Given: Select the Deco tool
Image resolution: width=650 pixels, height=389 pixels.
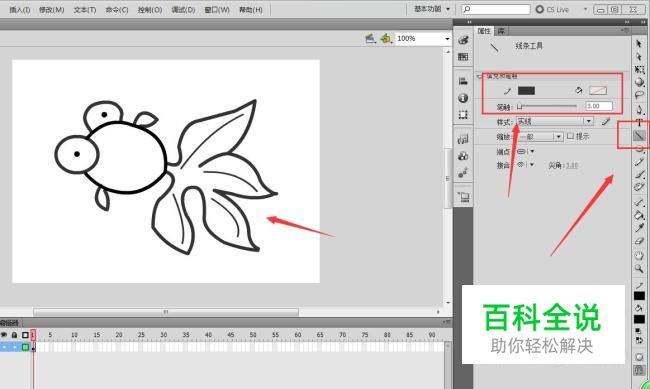Looking at the screenshot, I should point(639,187).
